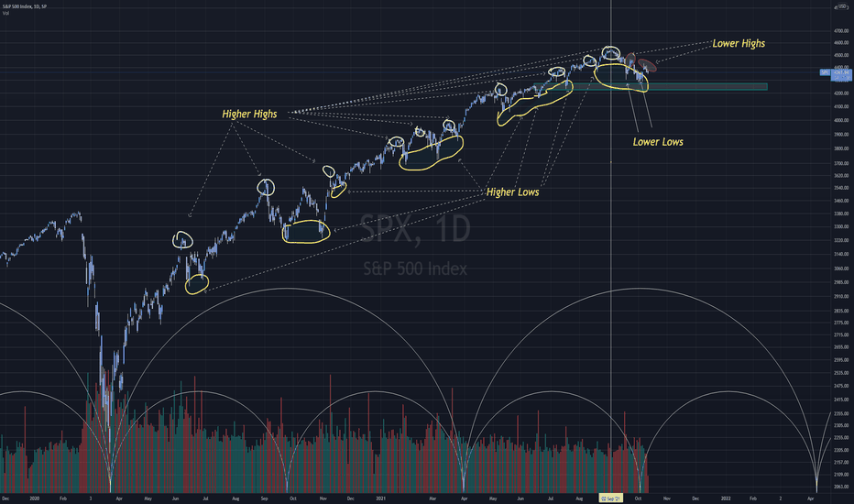
Task: Open the USD currency selector
Action: pyautogui.click(x=842, y=6)
